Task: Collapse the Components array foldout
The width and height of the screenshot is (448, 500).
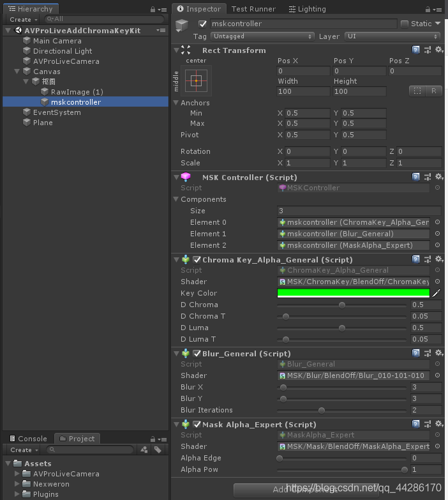Action: tap(175, 199)
